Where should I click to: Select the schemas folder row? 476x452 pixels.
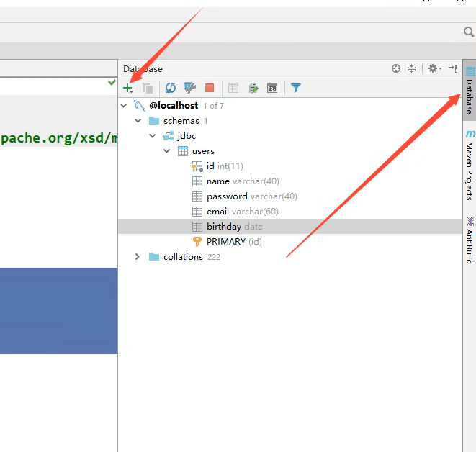[x=290, y=121]
